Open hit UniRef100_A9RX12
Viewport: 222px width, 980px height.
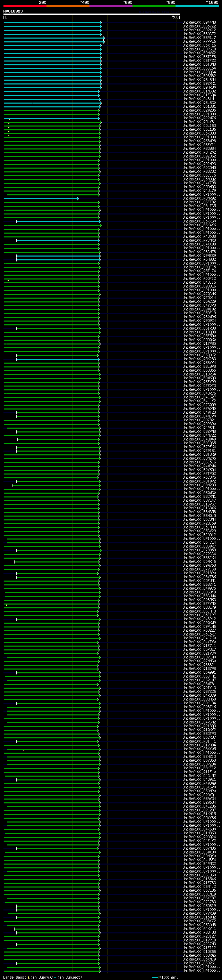pos(199,30)
